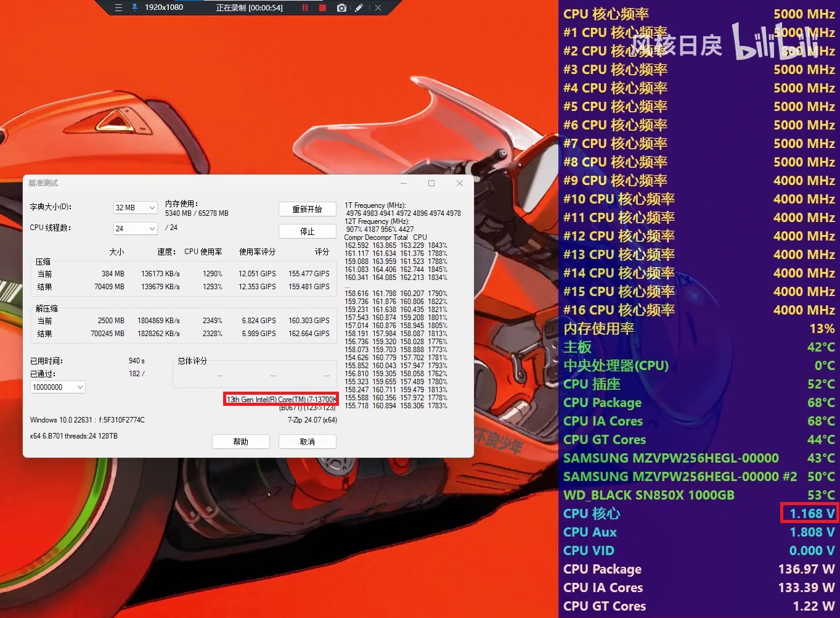Viewport: 840px width, 618px height.
Task: Minimize the 基准测试 window
Action: point(404,183)
